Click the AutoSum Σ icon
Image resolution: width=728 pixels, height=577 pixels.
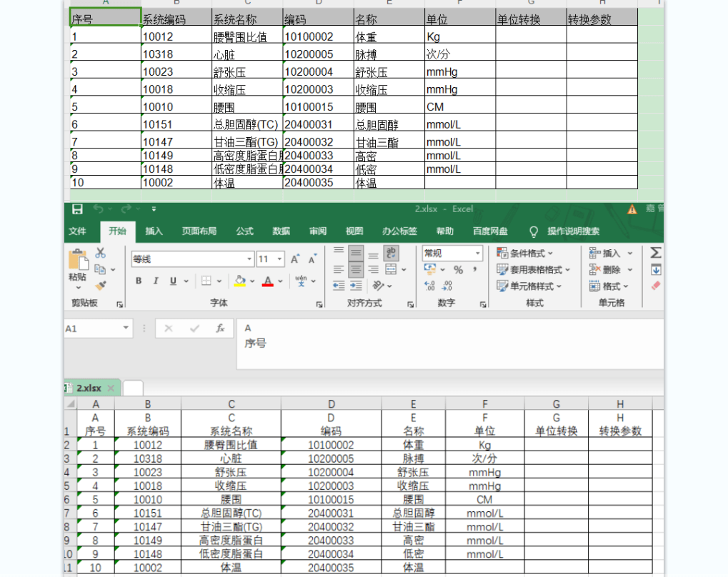click(655, 252)
